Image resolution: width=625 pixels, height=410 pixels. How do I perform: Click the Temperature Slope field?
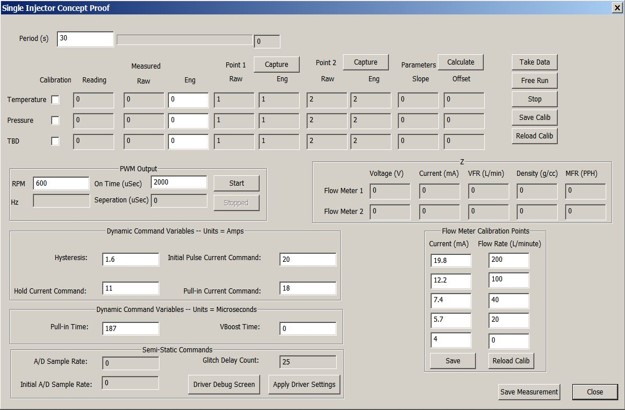(x=418, y=100)
